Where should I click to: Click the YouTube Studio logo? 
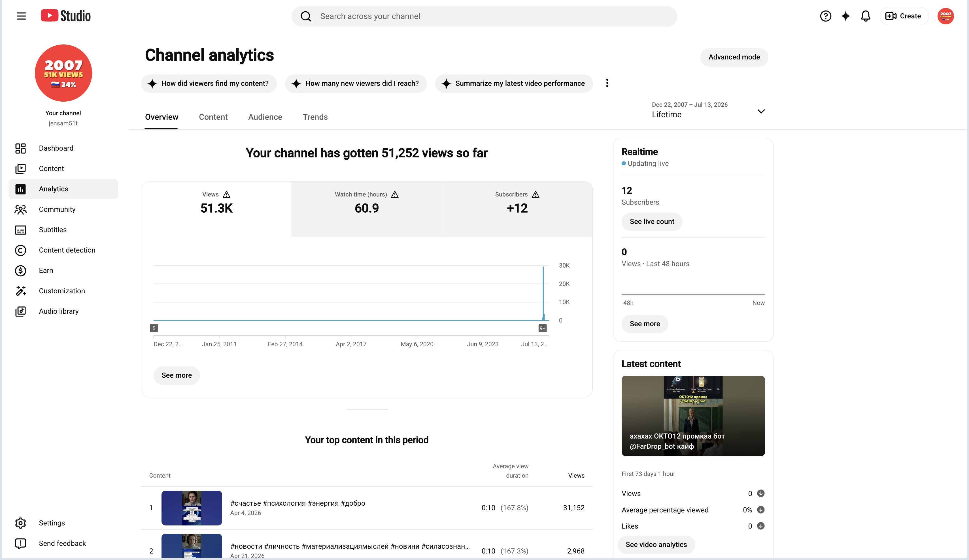[66, 16]
